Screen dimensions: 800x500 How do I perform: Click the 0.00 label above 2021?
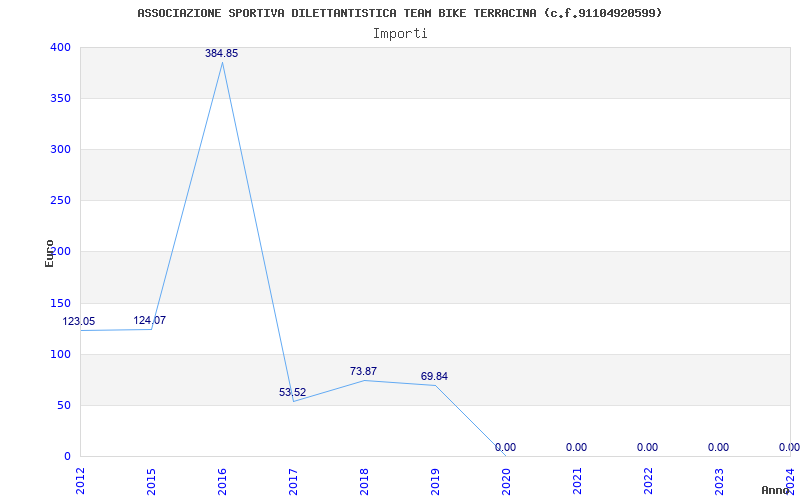[x=577, y=447]
